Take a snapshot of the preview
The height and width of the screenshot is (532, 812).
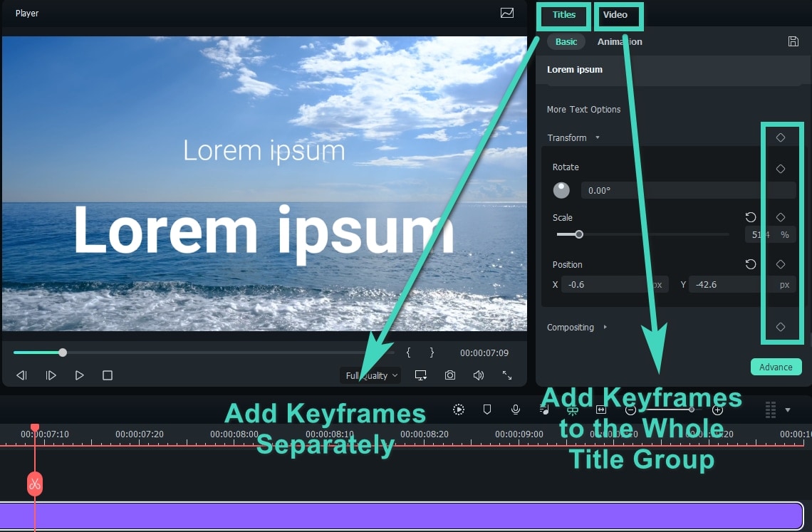pos(450,375)
